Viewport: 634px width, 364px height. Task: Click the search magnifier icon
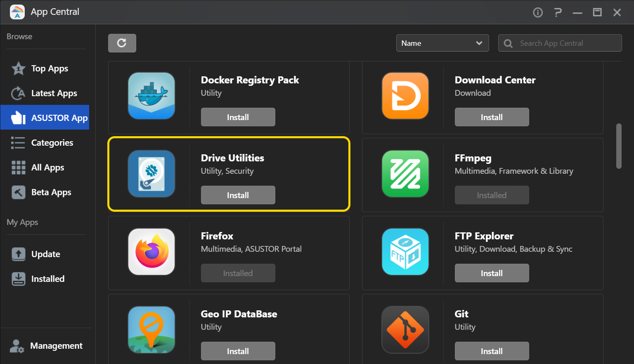508,43
